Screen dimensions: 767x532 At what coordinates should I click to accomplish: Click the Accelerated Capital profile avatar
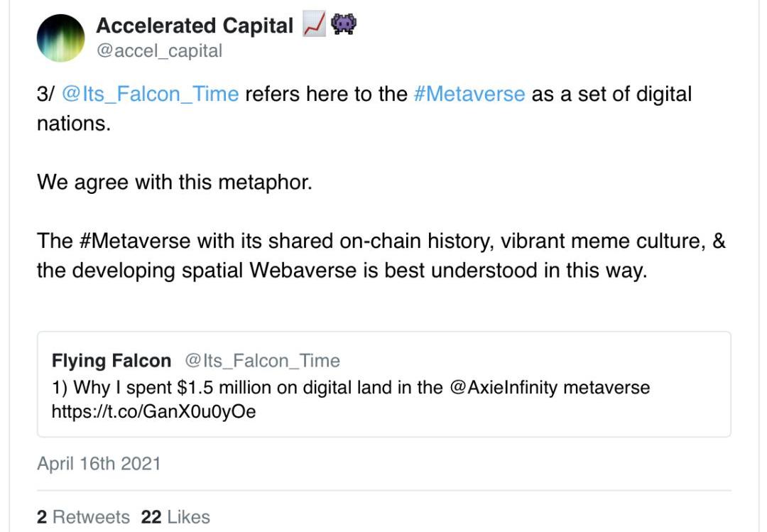[61, 38]
